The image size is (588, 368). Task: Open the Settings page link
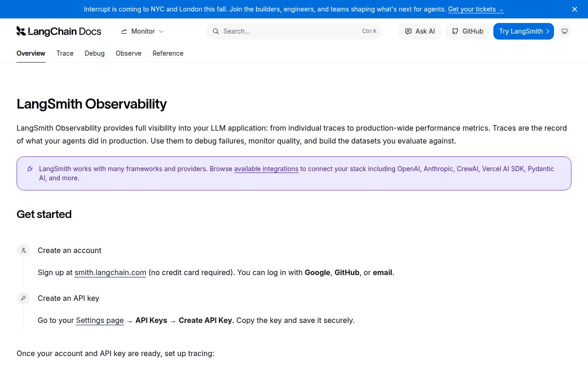click(100, 320)
